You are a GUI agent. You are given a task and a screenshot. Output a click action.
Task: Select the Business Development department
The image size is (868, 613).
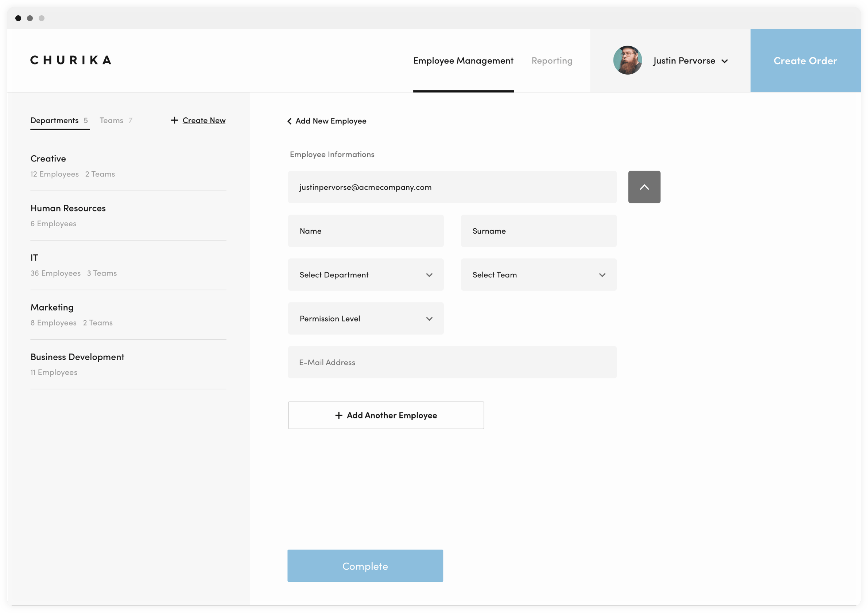[128, 364]
